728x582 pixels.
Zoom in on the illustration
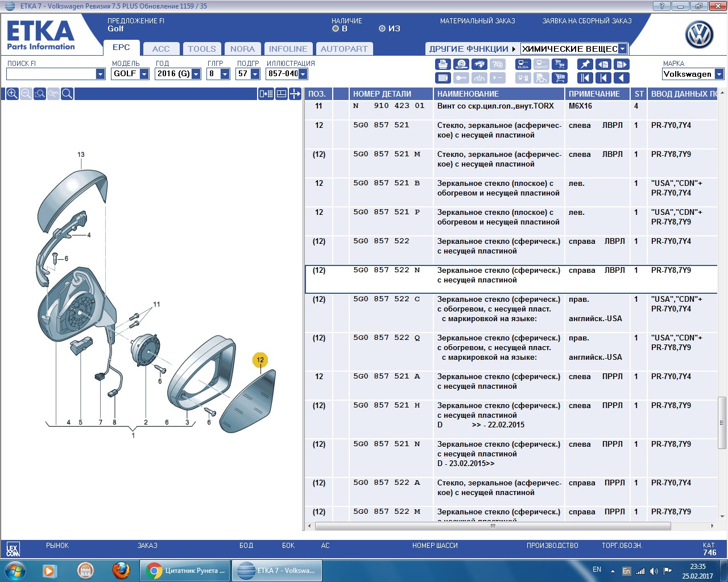coord(12,94)
